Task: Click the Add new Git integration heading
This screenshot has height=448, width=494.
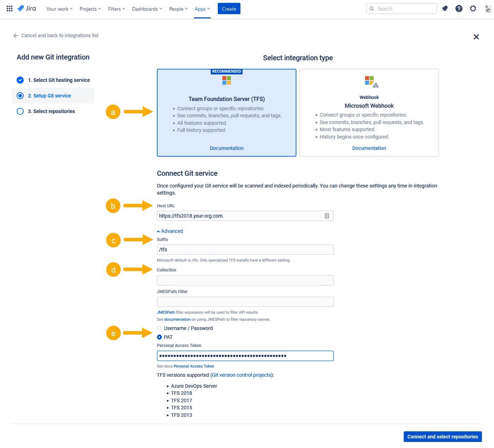Action: (x=53, y=57)
